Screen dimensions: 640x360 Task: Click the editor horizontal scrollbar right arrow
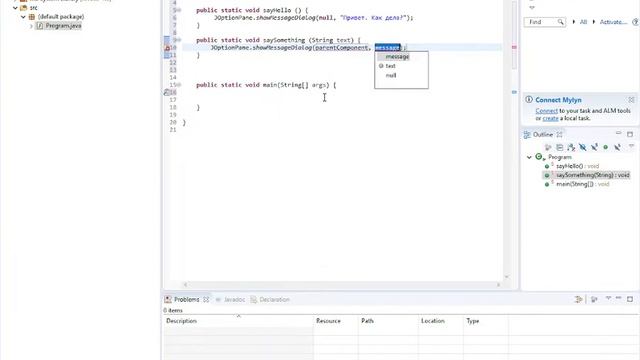498,284
